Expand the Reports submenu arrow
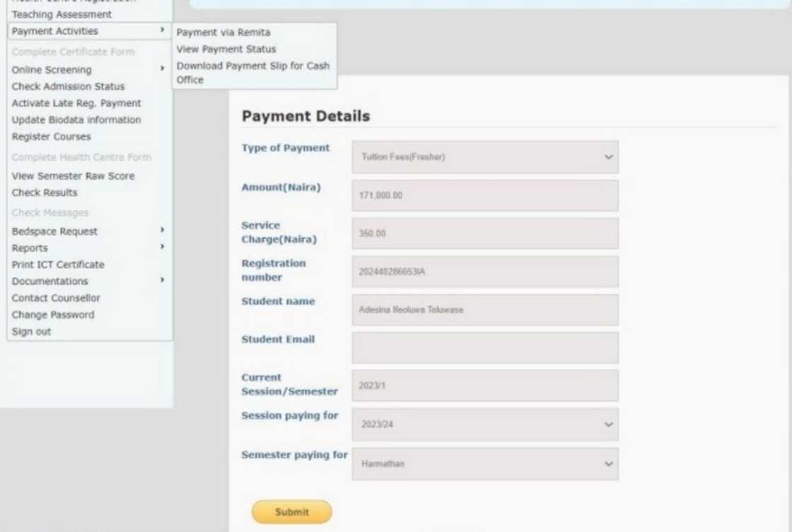The height and width of the screenshot is (532, 792). tap(162, 247)
